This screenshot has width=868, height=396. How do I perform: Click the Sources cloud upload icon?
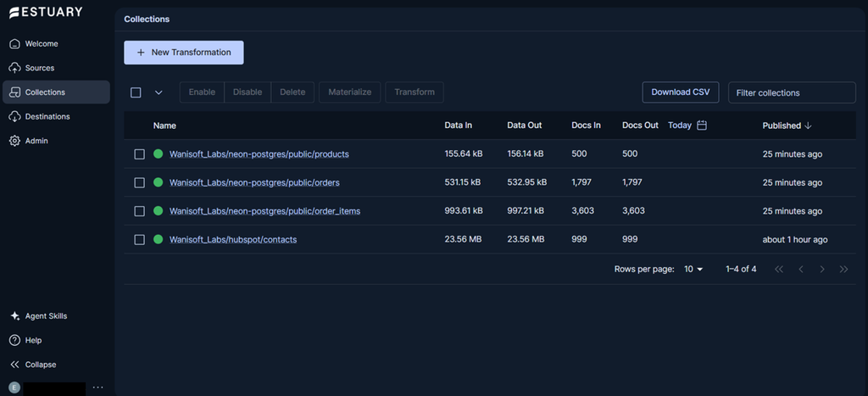pyautogui.click(x=15, y=68)
